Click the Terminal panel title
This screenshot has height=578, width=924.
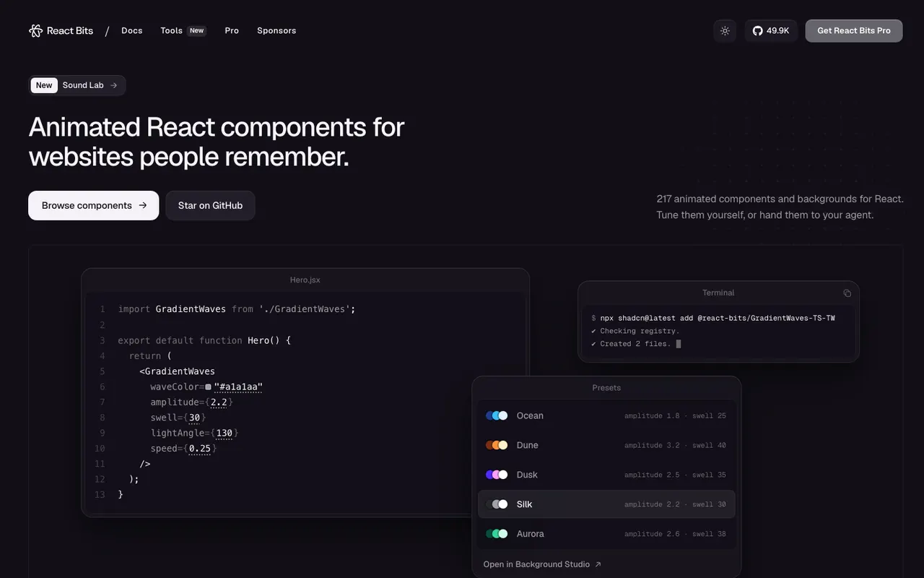[718, 293]
